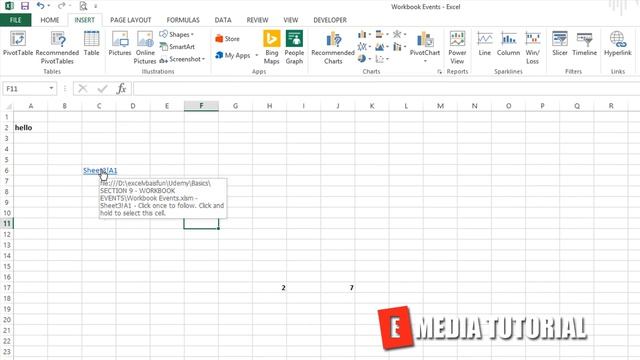Cancel formula bar entry
This screenshot has height=360, width=640.
click(83, 89)
